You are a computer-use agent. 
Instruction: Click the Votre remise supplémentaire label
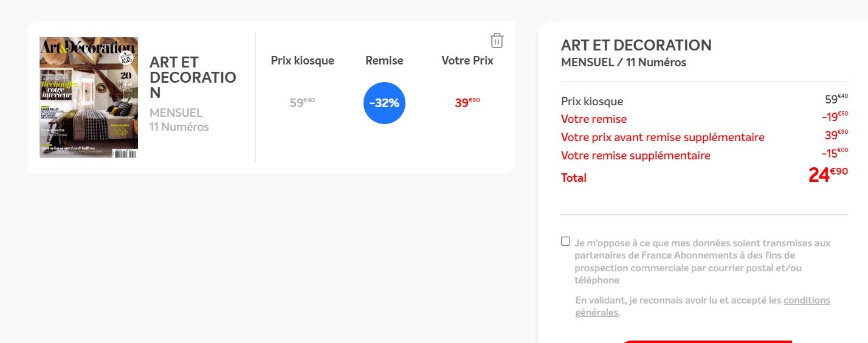click(x=635, y=156)
